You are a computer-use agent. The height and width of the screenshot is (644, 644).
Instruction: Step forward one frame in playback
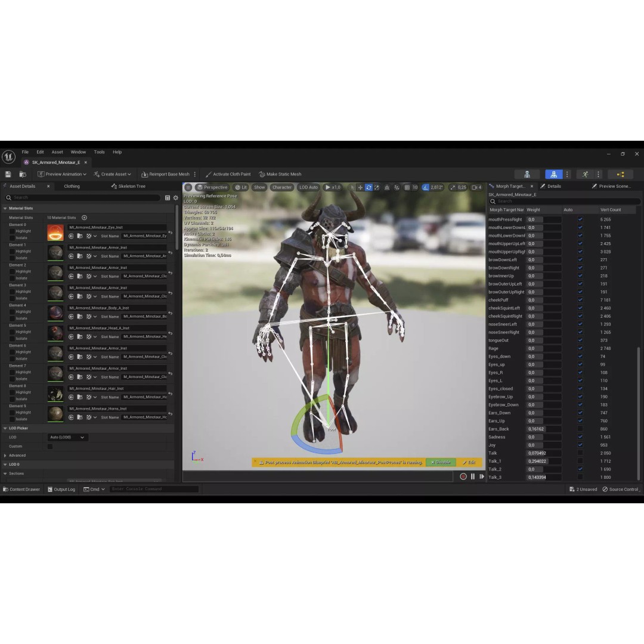(482, 476)
